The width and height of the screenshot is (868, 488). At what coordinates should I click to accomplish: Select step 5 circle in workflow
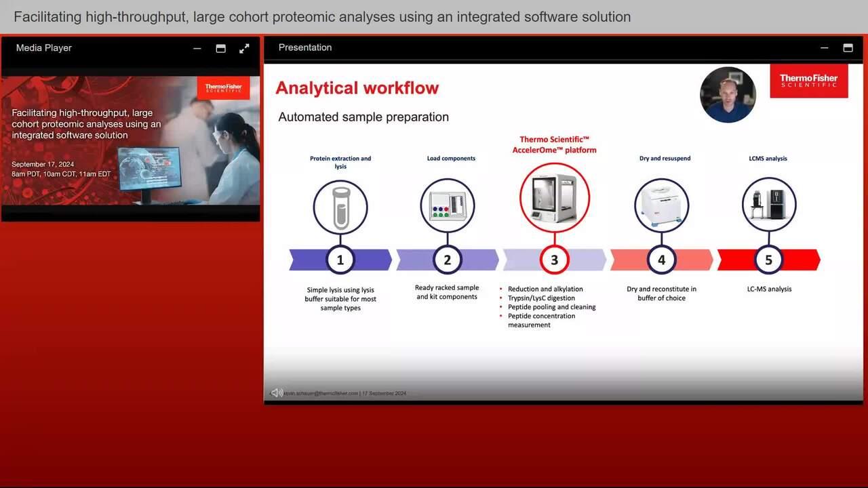point(768,260)
